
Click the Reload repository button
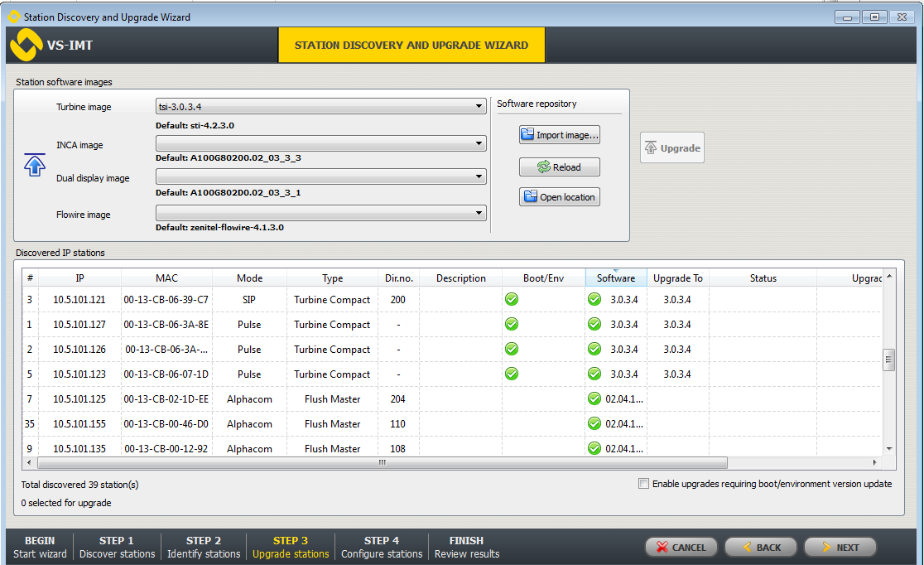559,167
